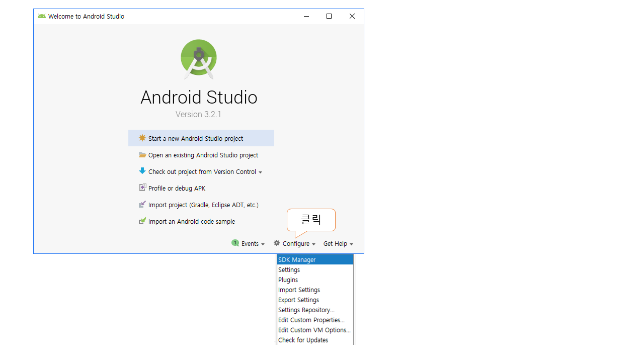Click the new project starburst icon
The image size is (644, 362).
coord(142,138)
